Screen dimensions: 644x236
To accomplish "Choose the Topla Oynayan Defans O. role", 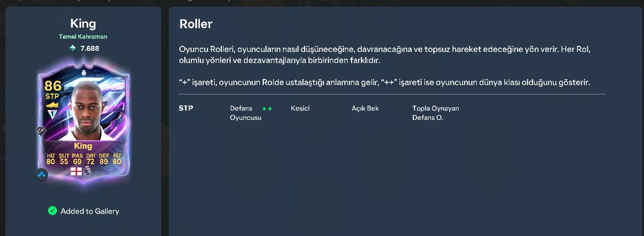I will point(436,113).
